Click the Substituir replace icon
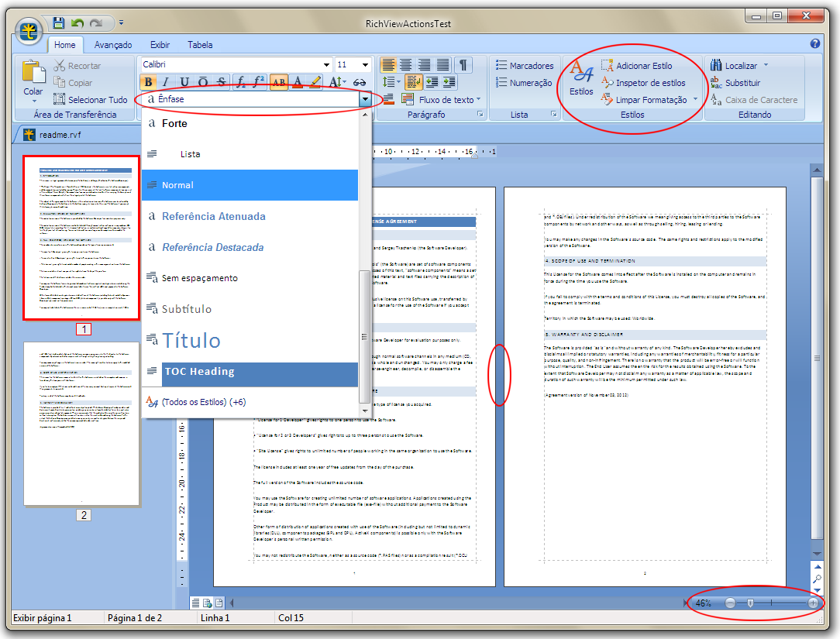The height and width of the screenshot is (639, 840). (715, 83)
